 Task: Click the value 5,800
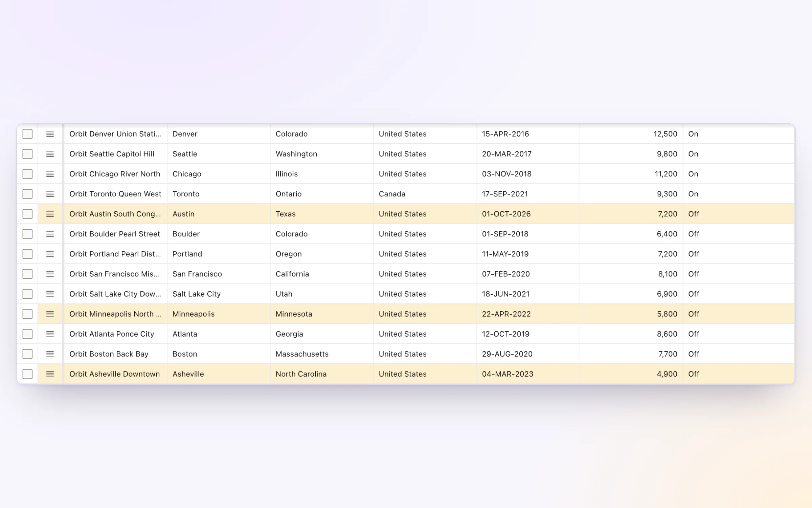(667, 314)
